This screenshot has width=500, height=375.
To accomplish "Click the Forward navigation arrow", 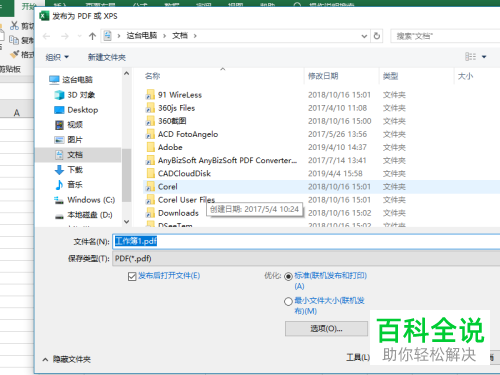I will click(x=65, y=36).
